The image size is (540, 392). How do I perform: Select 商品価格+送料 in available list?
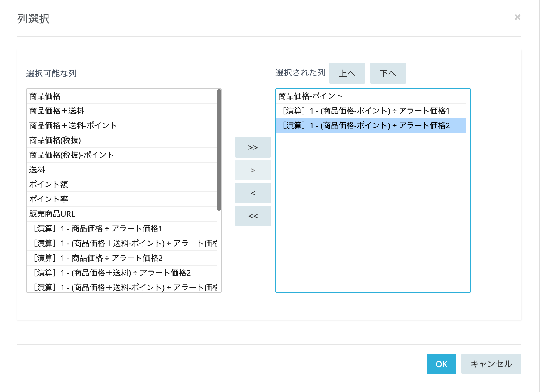click(x=57, y=111)
